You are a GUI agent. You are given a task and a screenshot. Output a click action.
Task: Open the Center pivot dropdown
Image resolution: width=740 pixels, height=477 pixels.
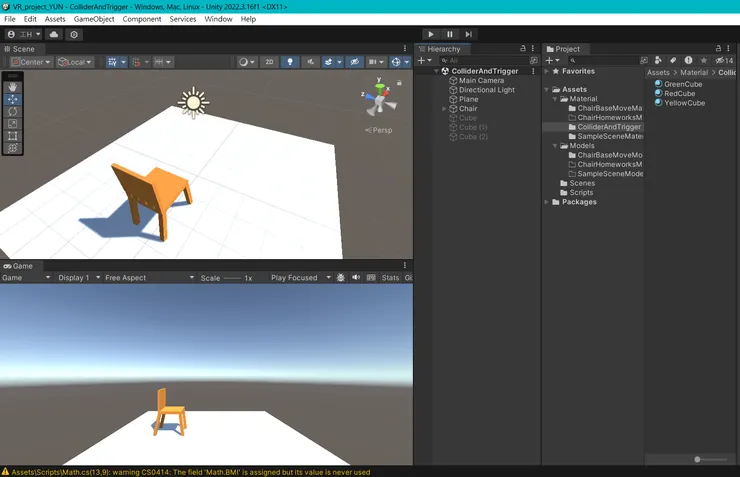pos(30,62)
